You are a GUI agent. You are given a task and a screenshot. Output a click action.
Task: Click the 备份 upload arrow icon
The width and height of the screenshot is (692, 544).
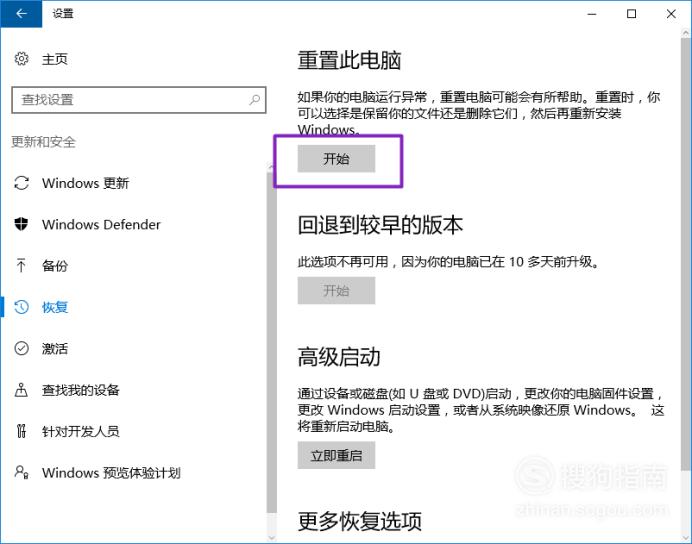coord(21,265)
